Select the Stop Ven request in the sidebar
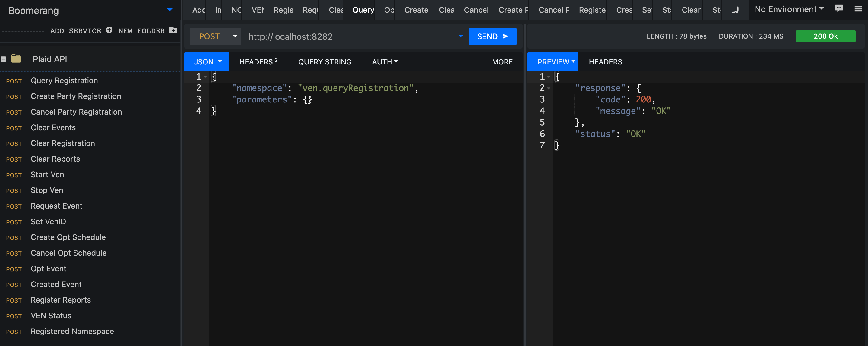 coord(47,190)
